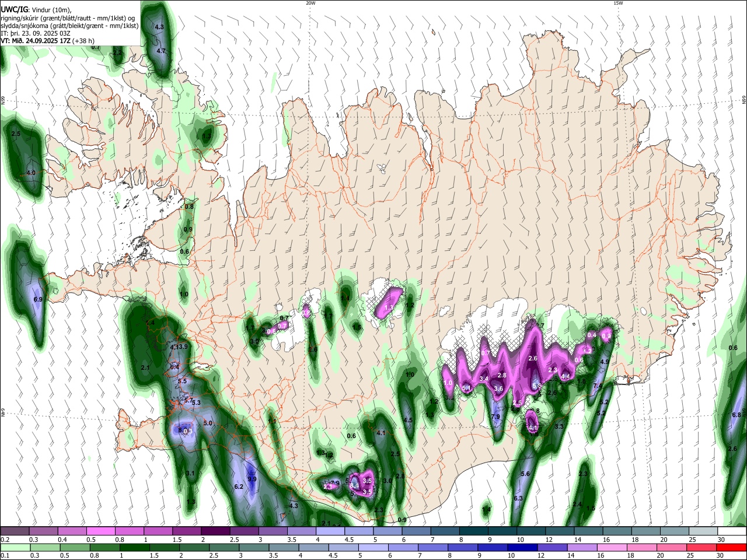Click the 5.0 precipitation value

[x=207, y=423]
